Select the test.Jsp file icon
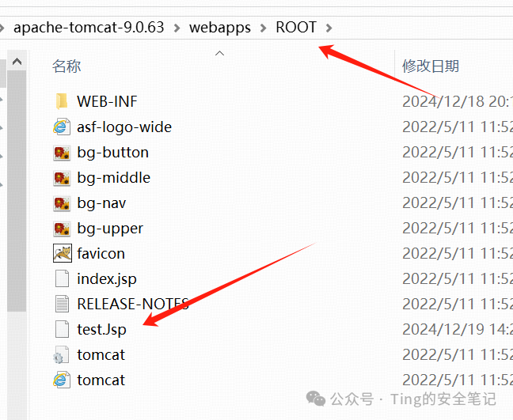This screenshot has height=420, width=513. point(62,329)
